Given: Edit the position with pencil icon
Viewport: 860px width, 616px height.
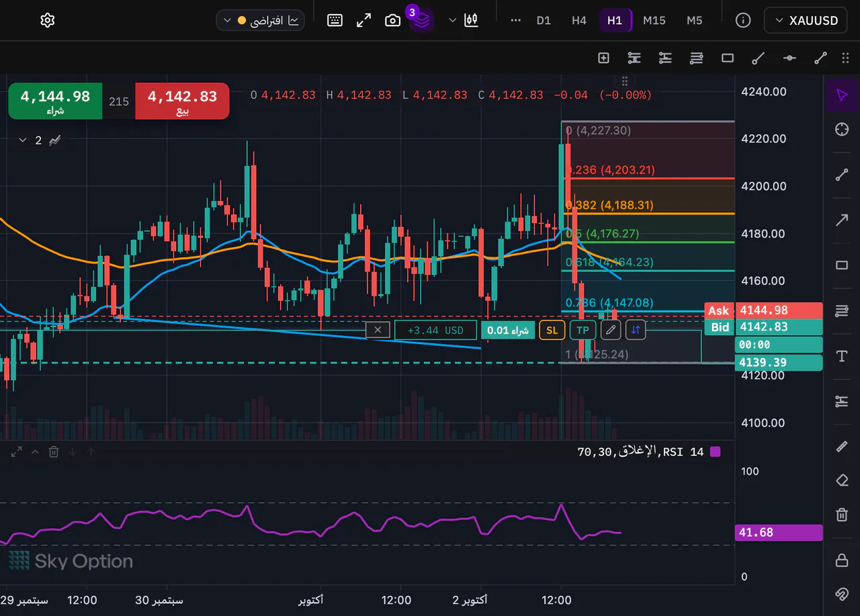Looking at the screenshot, I should (x=610, y=330).
